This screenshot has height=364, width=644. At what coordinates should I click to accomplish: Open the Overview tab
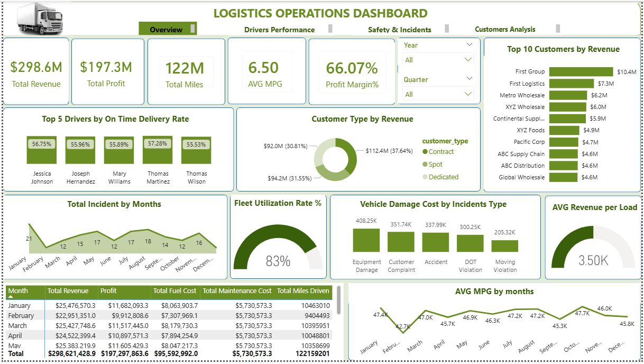[x=167, y=30]
